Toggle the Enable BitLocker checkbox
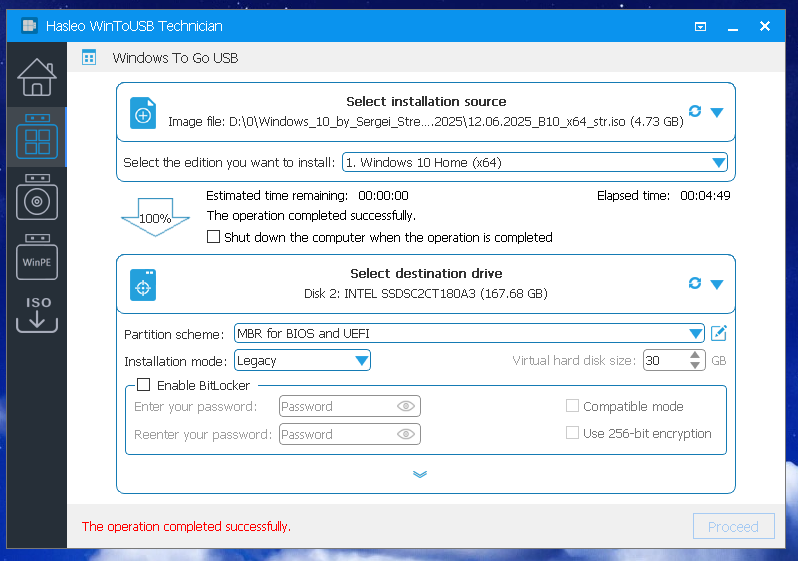Image resolution: width=798 pixels, height=561 pixels. [144, 385]
